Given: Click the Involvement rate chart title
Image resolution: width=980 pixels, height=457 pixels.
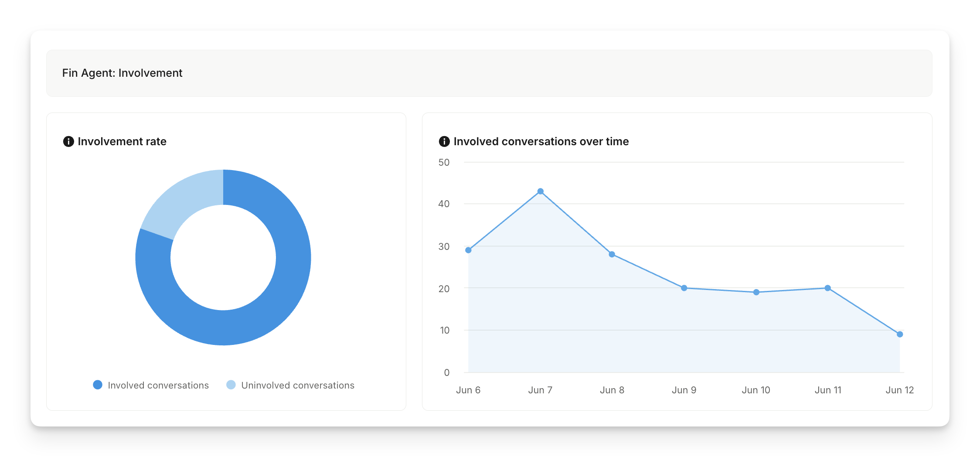Looking at the screenshot, I should pos(122,141).
